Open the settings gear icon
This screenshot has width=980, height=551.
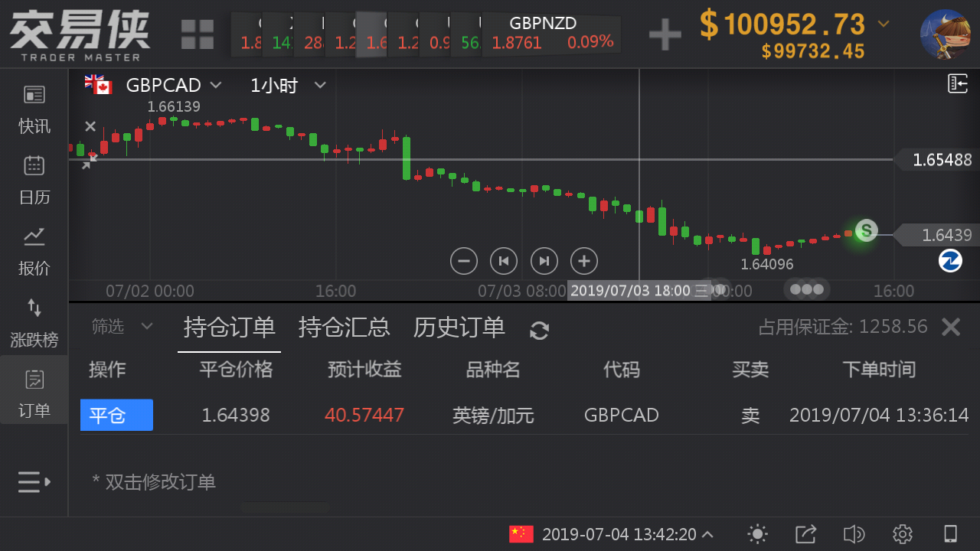[x=902, y=533]
